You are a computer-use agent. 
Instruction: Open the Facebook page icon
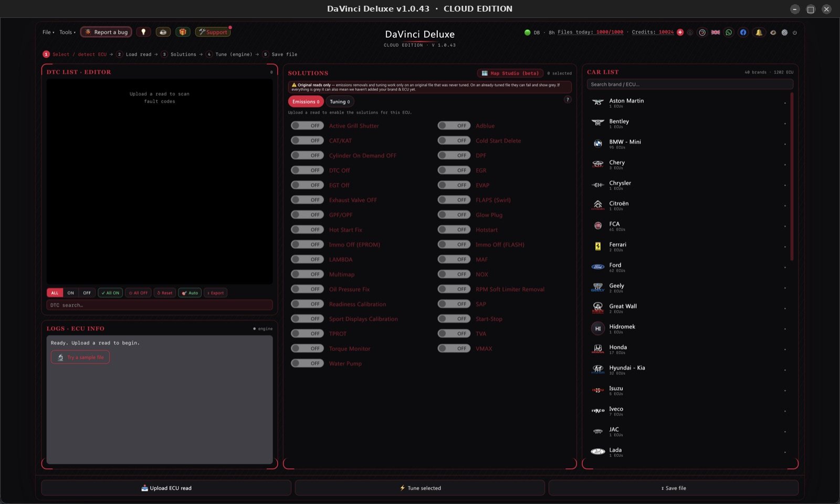(743, 33)
